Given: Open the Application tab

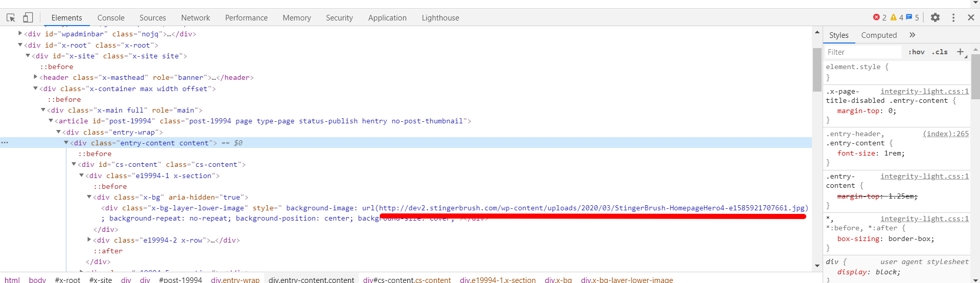Looking at the screenshot, I should click(x=387, y=17).
